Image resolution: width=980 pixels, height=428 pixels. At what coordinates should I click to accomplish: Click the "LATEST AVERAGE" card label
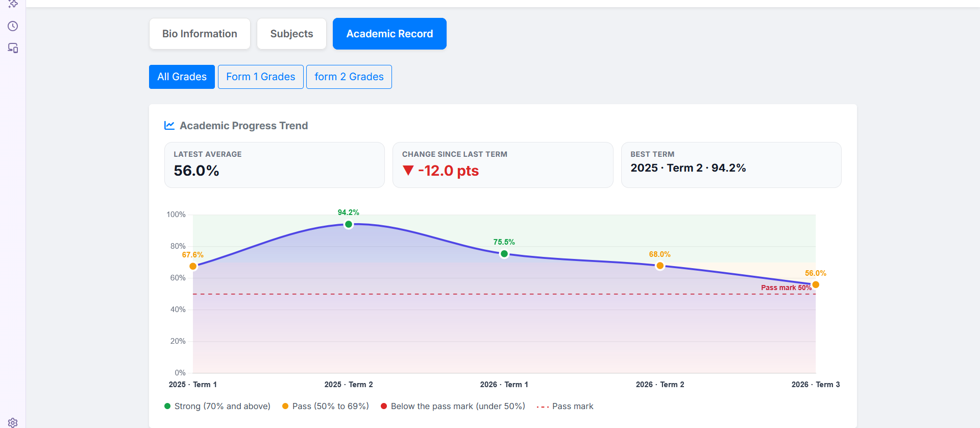click(208, 154)
